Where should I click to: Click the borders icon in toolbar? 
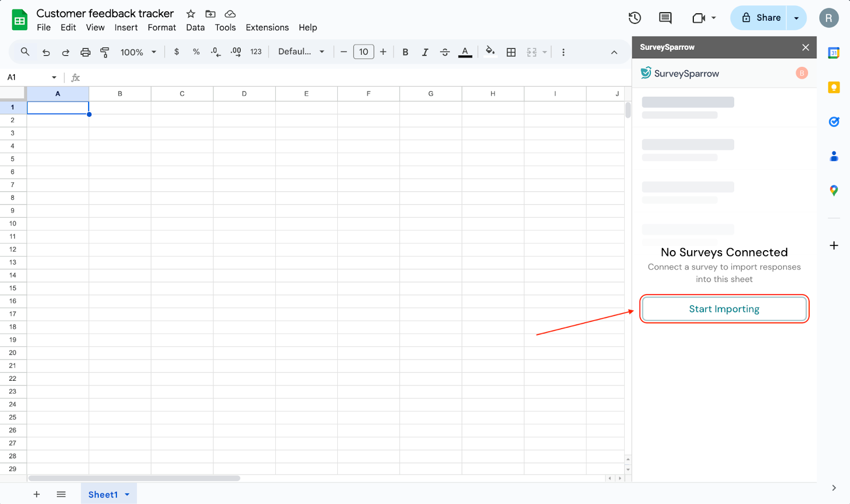pyautogui.click(x=511, y=52)
